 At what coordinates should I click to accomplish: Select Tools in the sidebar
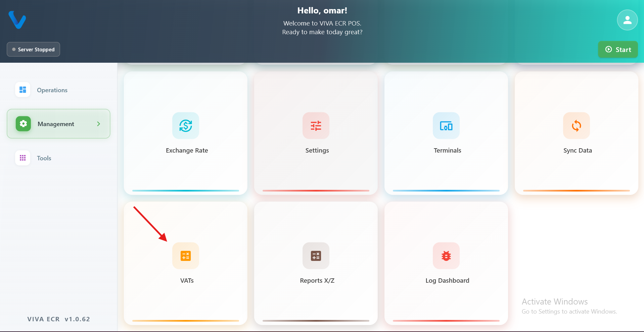point(58,158)
